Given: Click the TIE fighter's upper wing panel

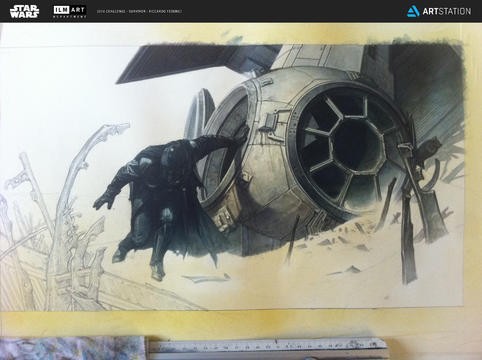Looking at the screenshot, I should 197,63.
